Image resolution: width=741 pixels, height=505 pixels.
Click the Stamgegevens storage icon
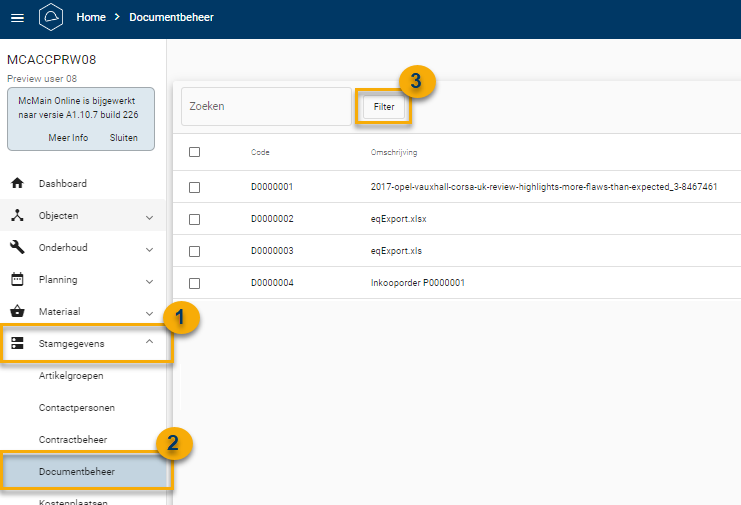point(17,344)
